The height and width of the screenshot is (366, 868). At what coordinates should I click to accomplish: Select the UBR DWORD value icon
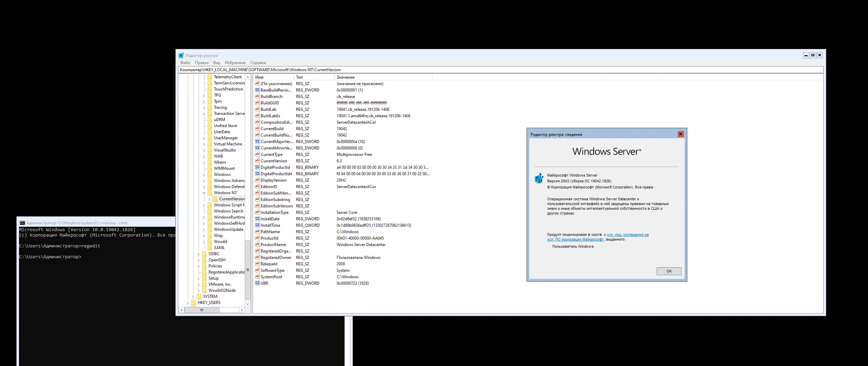[257, 283]
